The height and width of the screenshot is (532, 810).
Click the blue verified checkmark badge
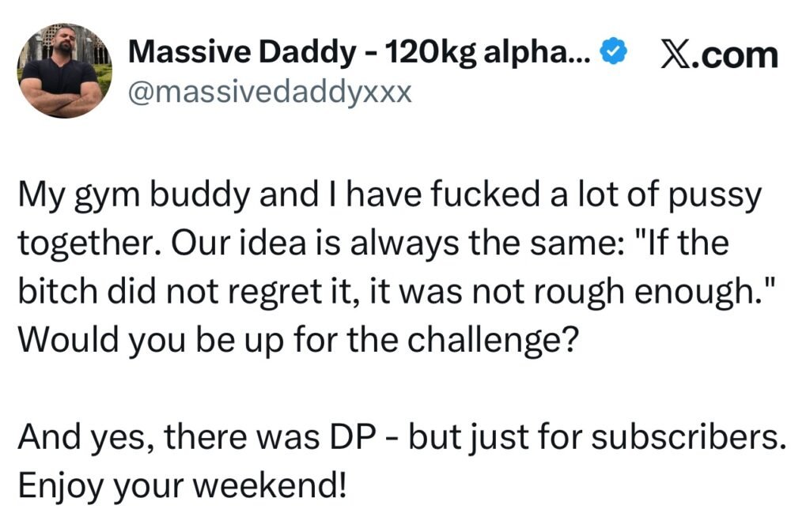[613, 52]
